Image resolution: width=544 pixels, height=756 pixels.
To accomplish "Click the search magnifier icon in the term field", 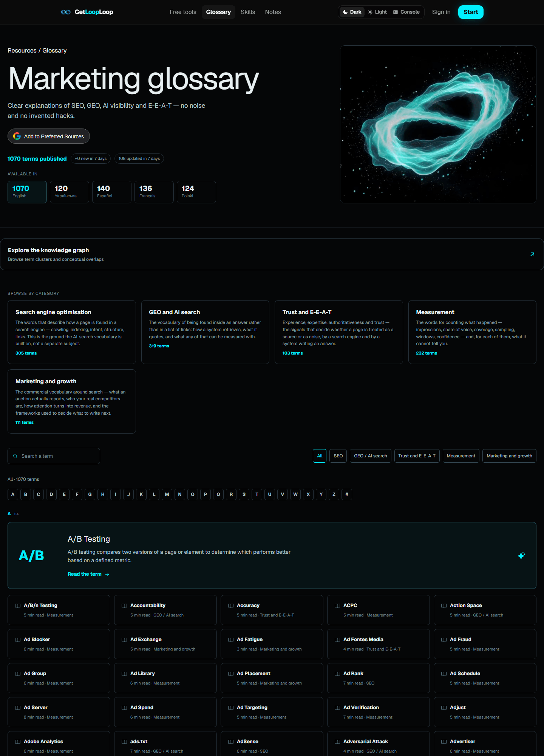I will click(x=15, y=456).
